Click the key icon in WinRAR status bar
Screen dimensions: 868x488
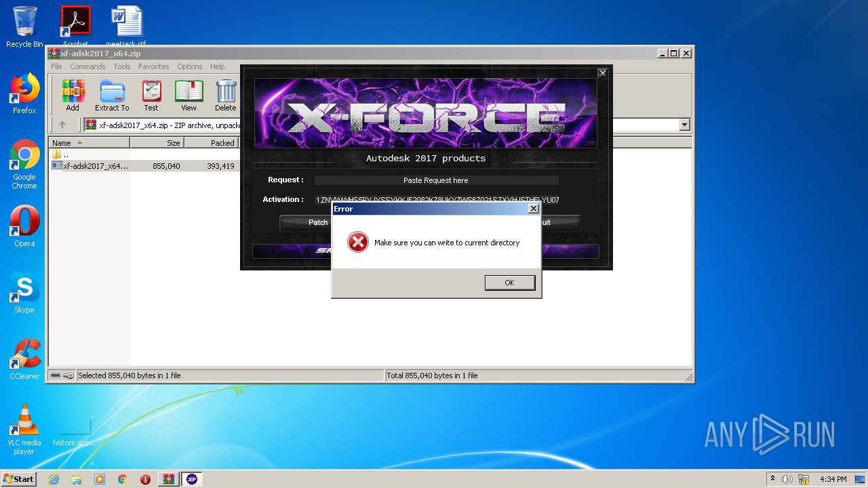[68, 375]
